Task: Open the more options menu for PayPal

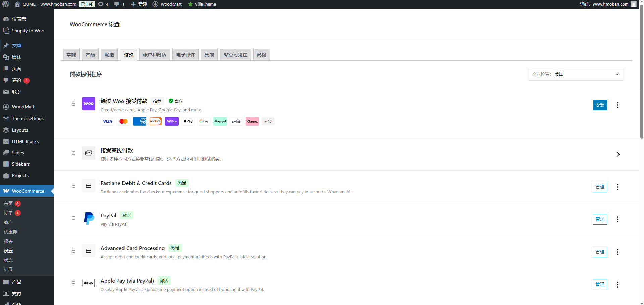Action: click(618, 219)
